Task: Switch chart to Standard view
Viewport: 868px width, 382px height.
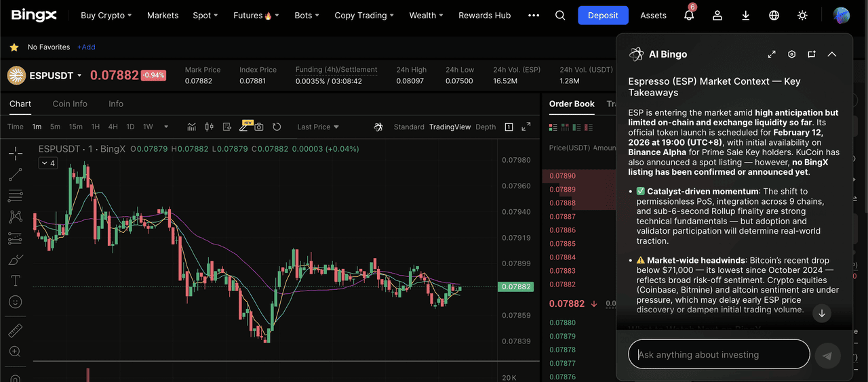Action: coord(408,127)
